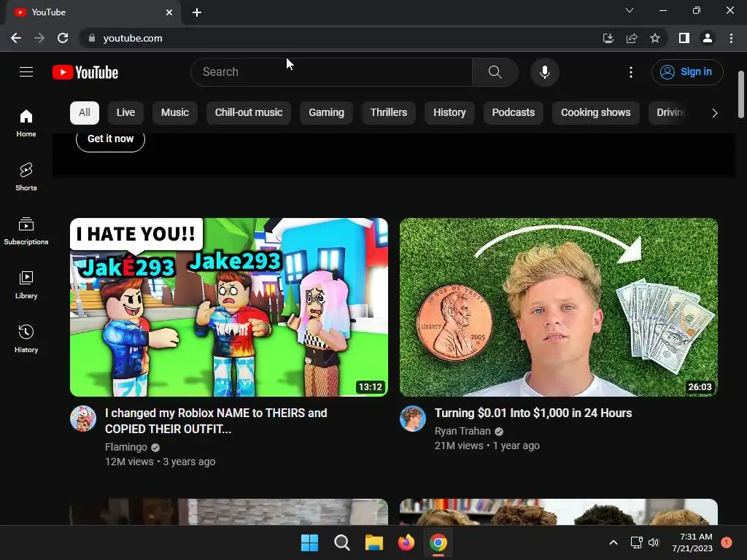Reload the page

[x=63, y=38]
